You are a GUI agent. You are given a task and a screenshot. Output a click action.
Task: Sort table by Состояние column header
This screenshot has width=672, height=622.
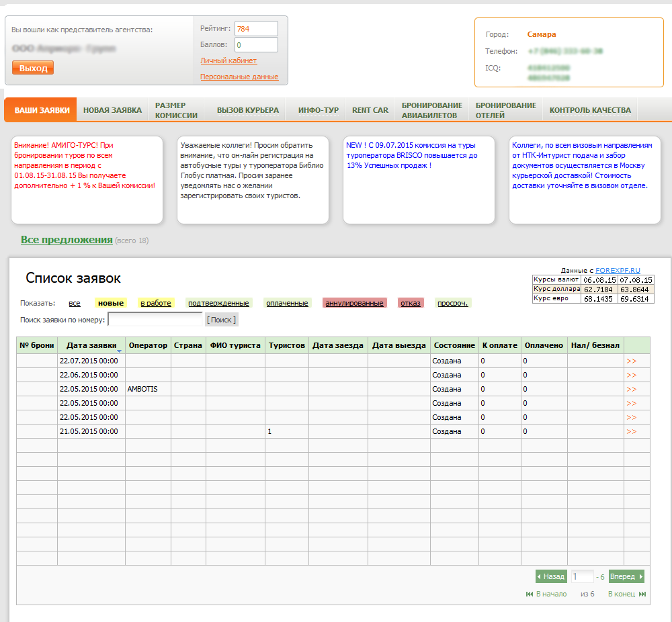454,345
